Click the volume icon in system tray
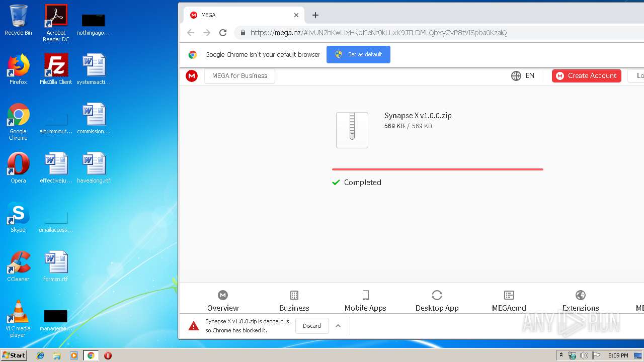 (584, 355)
